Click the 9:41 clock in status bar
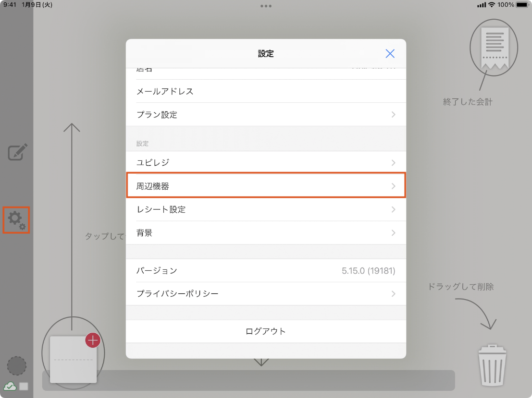The height and width of the screenshot is (398, 532). [x=10, y=5]
